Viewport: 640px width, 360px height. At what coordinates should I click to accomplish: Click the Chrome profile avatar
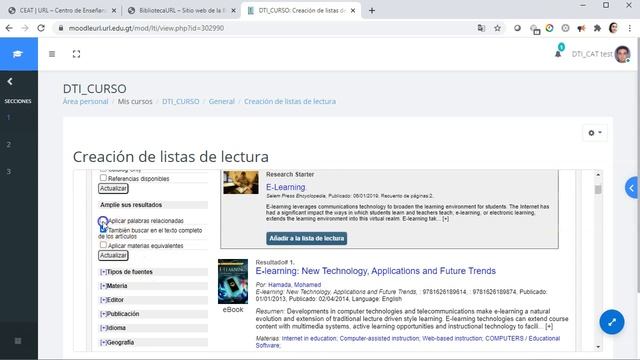(613, 28)
